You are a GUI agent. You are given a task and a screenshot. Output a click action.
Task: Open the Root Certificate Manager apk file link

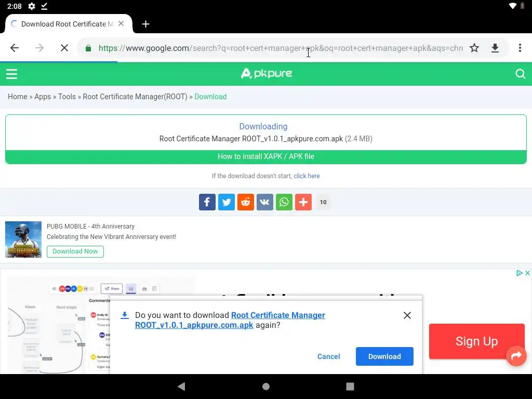[230, 320]
